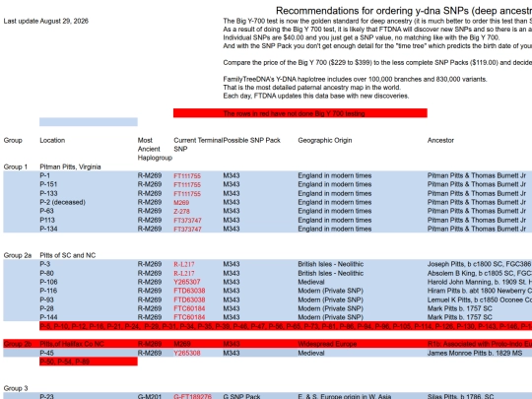Select the P-23 location cell
Image resolution: width=532 pixels, height=399 pixels.
[x=47, y=396]
